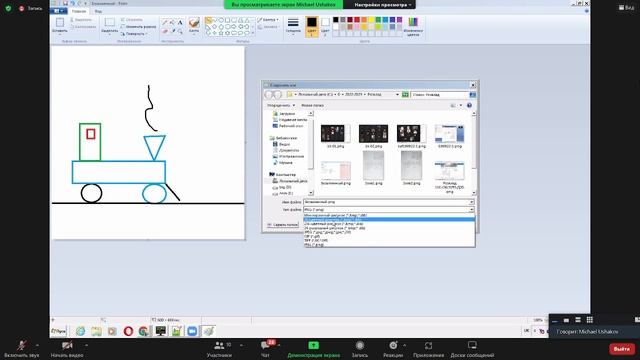Choose highlighted 16-color bitmap option in list
This screenshot has height=360, width=640.
(x=389, y=220)
